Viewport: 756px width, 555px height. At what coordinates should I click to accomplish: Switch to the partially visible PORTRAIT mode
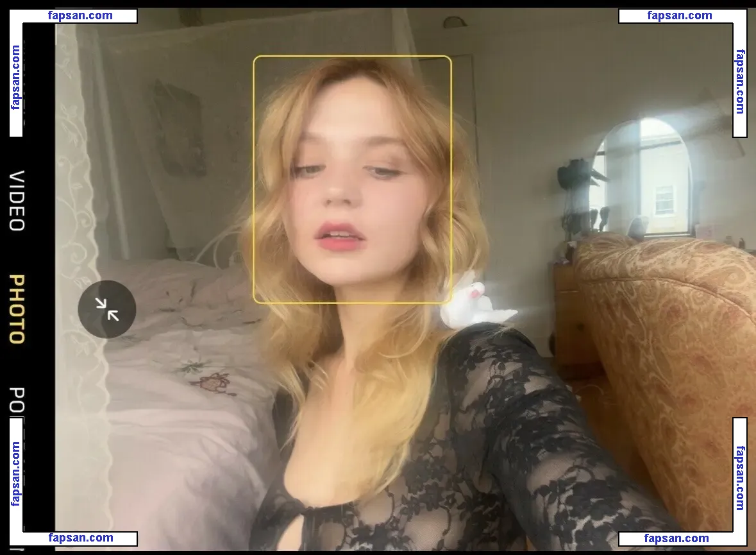click(17, 401)
